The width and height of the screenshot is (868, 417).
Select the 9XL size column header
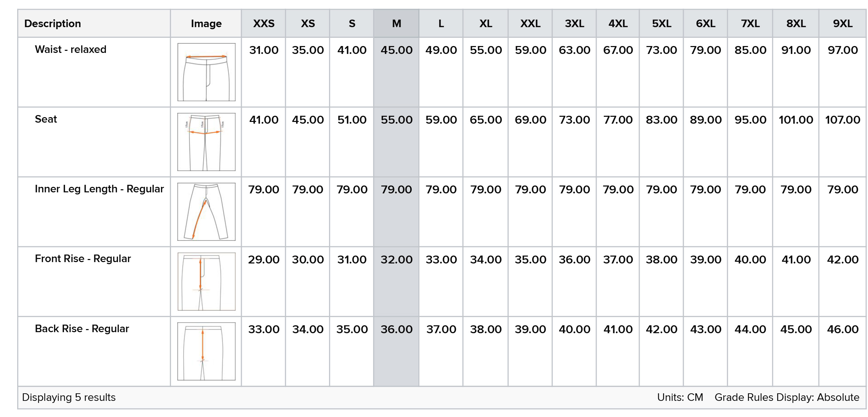click(843, 23)
